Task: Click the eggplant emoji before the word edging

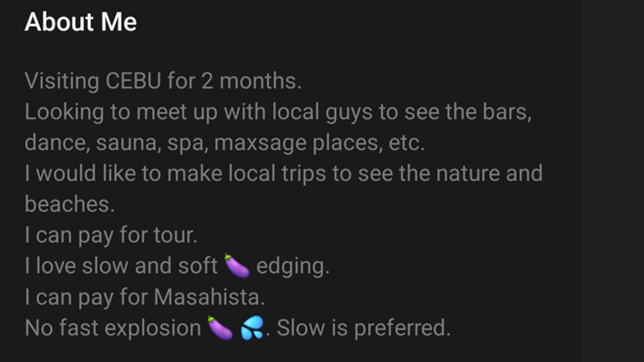Action: click(237, 266)
